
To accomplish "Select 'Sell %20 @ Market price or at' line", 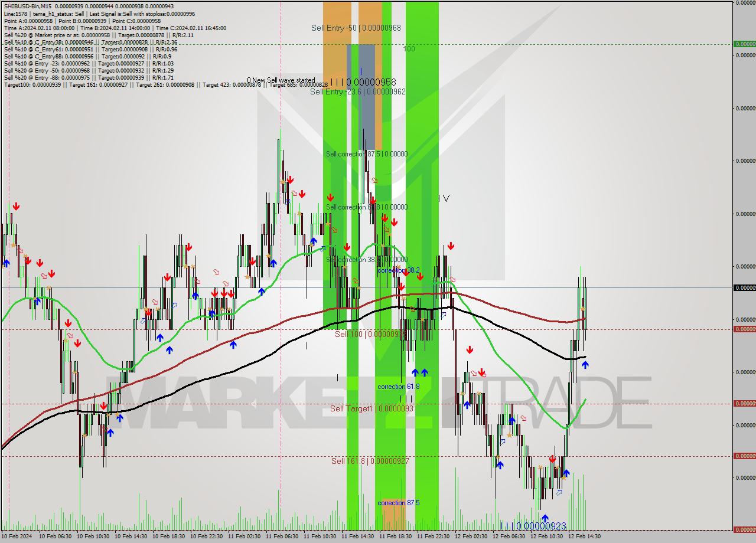I will (x=99, y=35).
